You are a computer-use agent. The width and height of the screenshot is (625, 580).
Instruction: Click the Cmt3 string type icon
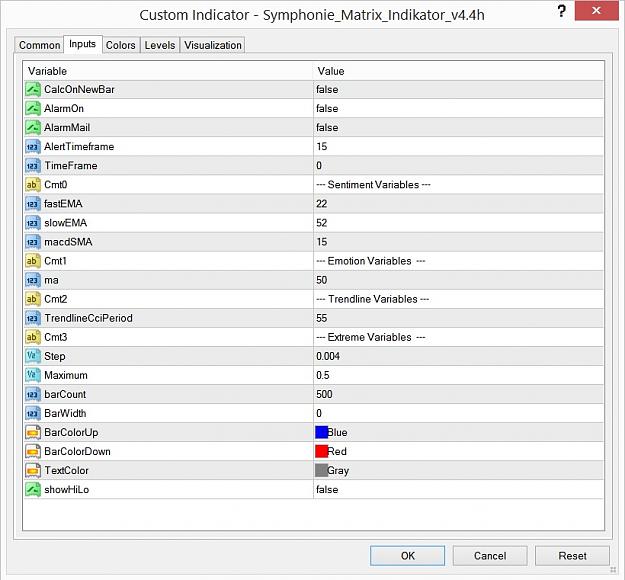point(33,337)
